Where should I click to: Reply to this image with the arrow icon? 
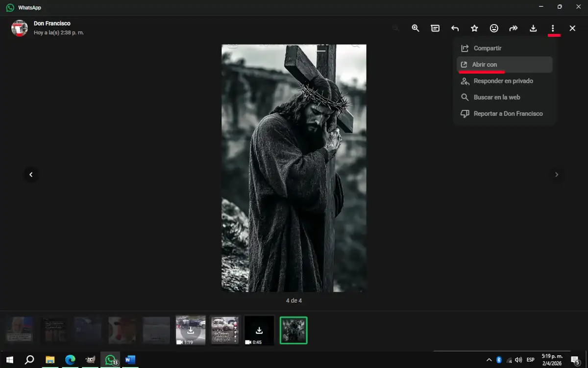tap(454, 28)
